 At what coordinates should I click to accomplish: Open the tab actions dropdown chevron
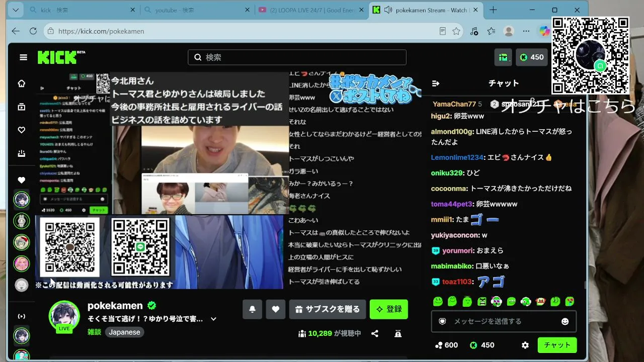16,10
